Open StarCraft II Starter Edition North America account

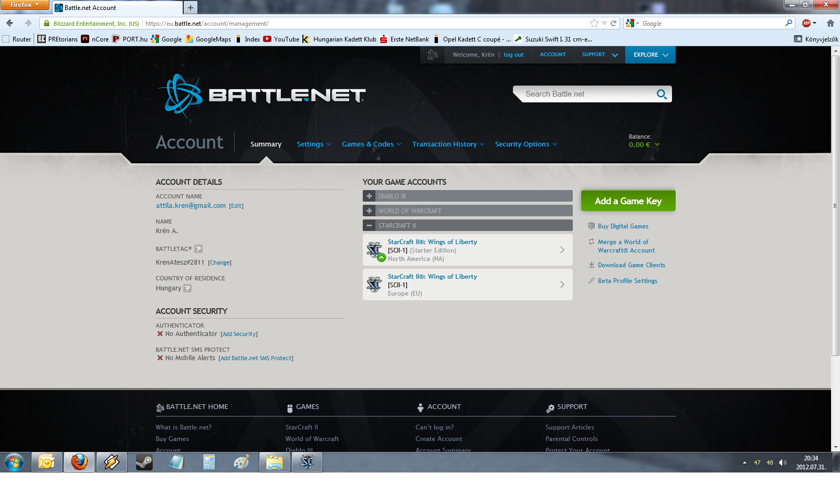pos(467,250)
